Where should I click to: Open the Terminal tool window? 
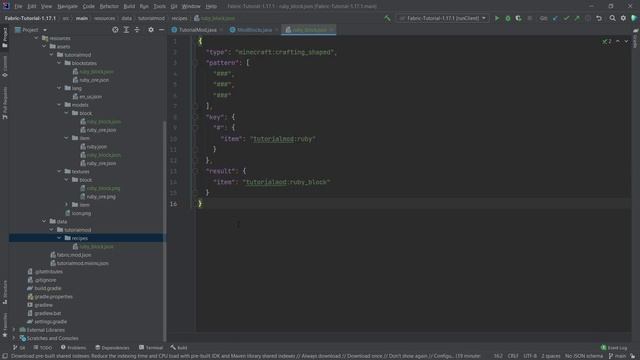[151, 348]
